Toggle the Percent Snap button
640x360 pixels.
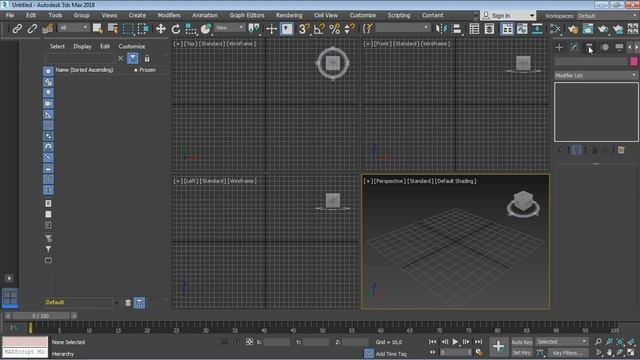pos(335,29)
